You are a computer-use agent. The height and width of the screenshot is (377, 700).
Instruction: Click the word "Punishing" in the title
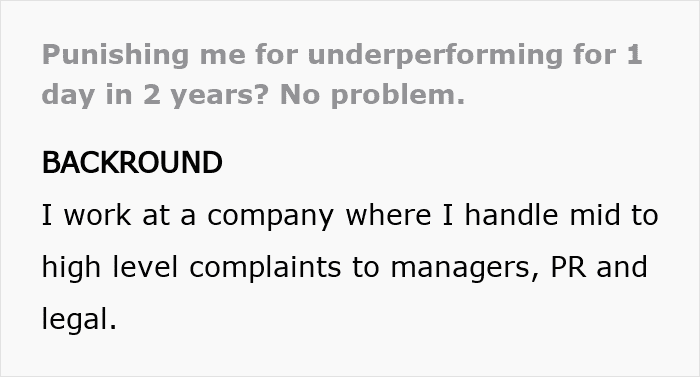(x=116, y=55)
